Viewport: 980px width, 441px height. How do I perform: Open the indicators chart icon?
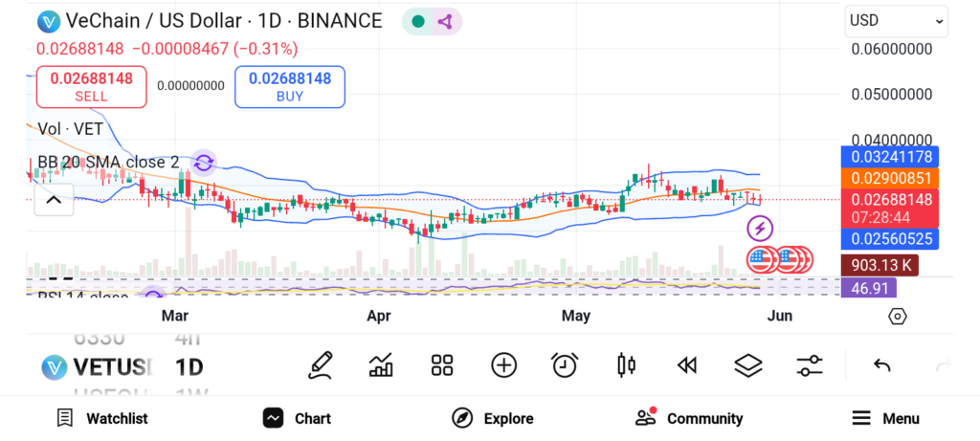coord(381,365)
